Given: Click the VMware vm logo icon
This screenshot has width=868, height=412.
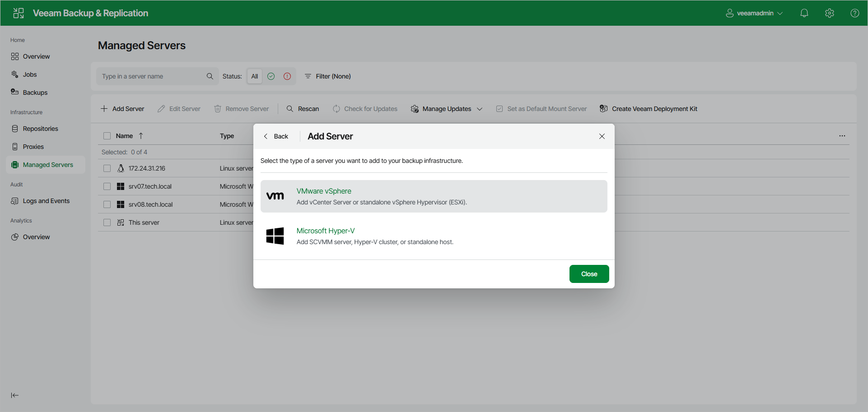Looking at the screenshot, I should pyautogui.click(x=275, y=196).
